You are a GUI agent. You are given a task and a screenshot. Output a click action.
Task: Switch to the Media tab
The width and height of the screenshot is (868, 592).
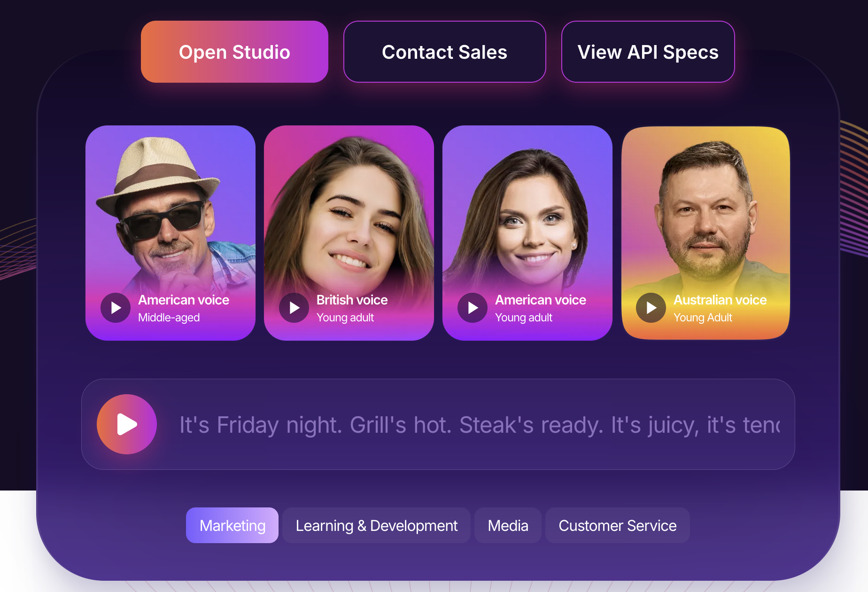tap(508, 525)
